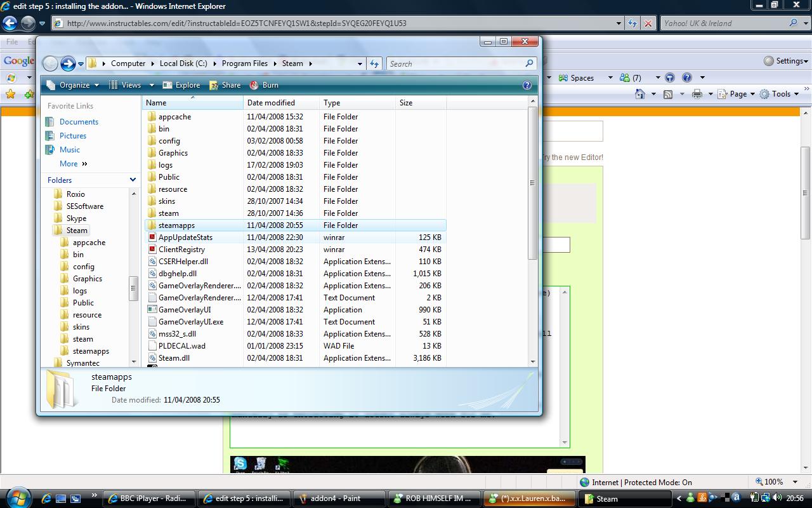Select the skins folder in file list
The width and height of the screenshot is (812, 508).
coord(167,201)
